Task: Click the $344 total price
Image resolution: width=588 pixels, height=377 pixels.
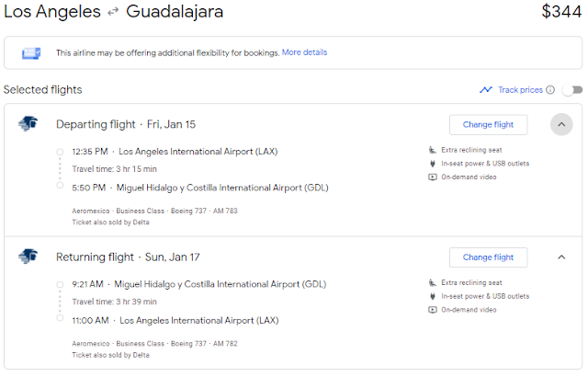Action: 560,13
